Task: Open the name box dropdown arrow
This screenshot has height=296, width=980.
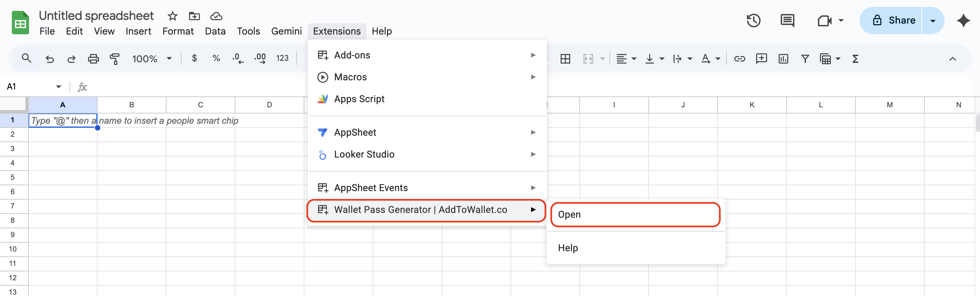Action: (x=59, y=87)
